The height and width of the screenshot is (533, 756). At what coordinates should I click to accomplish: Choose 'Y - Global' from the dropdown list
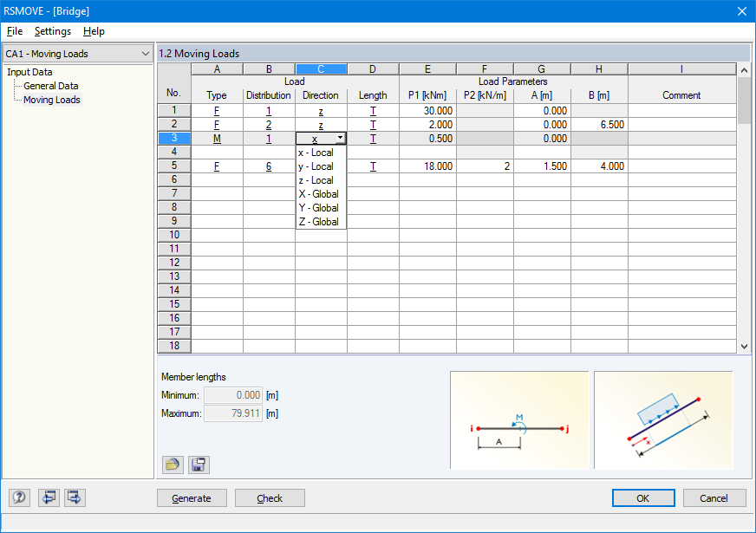(x=321, y=208)
